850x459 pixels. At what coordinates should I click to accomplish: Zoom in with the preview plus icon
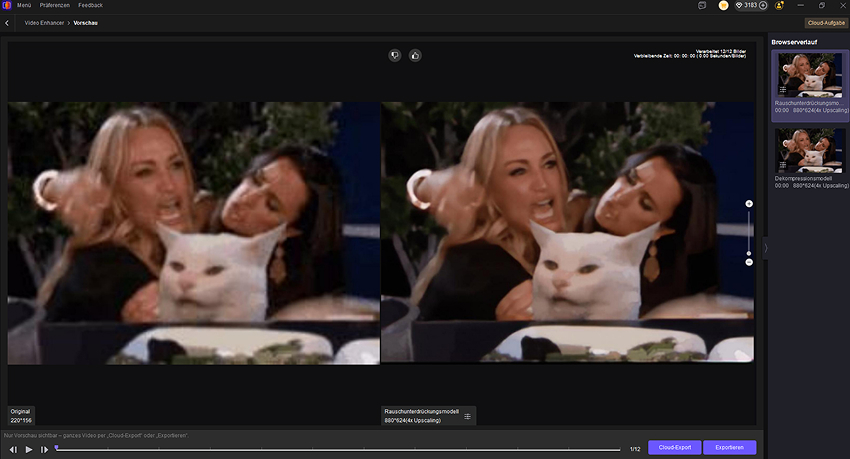(749, 204)
